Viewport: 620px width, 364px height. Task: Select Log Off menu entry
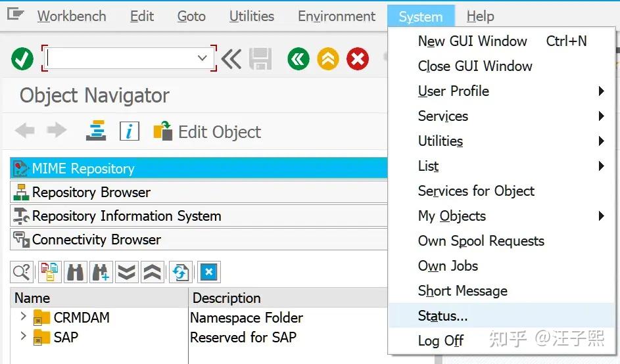point(502,340)
